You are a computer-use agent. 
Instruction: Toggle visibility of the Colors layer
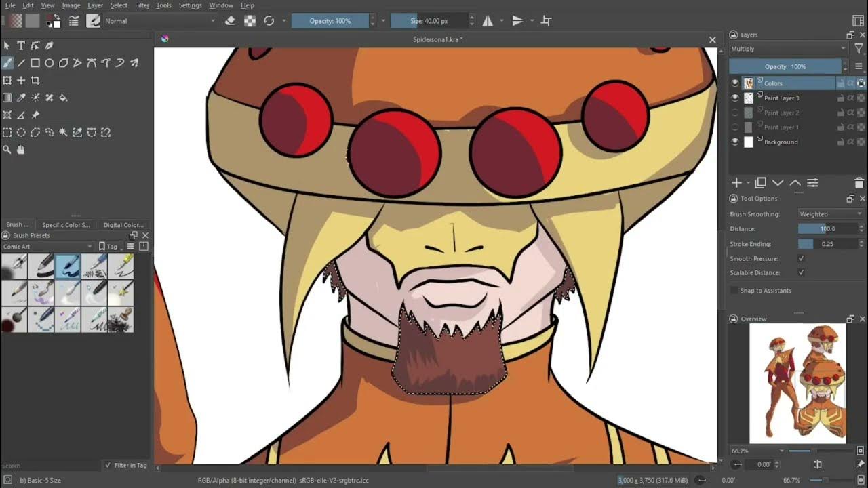tap(735, 83)
